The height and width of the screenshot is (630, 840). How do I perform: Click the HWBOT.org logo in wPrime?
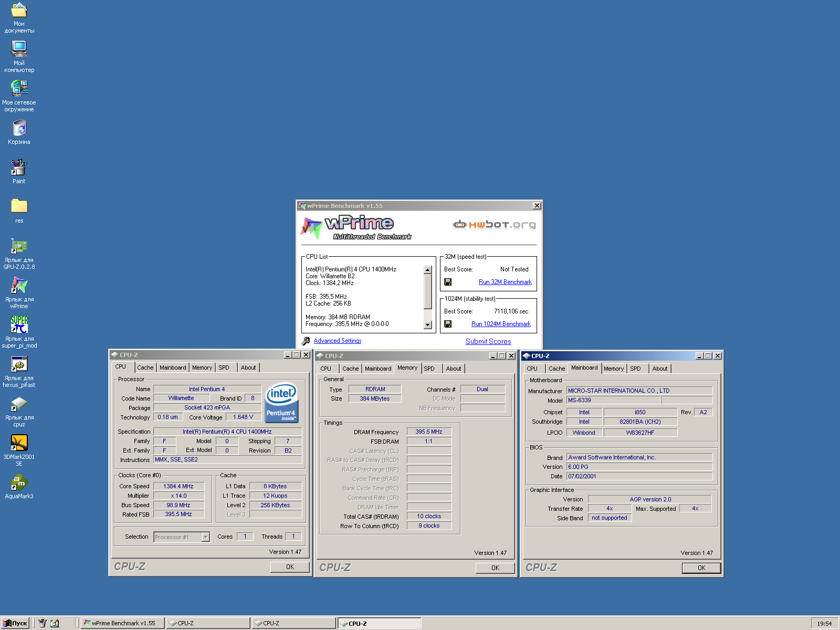[494, 225]
